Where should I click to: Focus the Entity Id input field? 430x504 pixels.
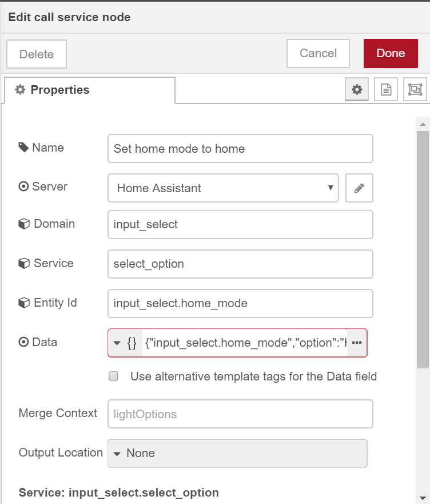pos(240,303)
